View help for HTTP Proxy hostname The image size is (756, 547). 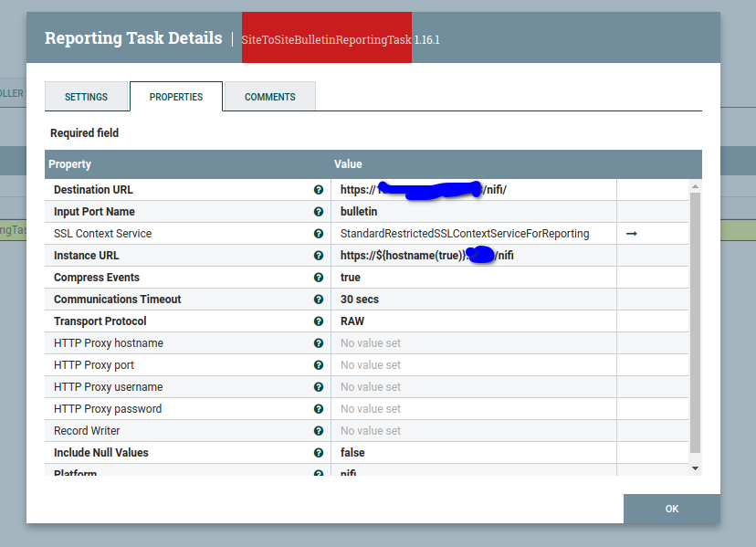pos(318,342)
